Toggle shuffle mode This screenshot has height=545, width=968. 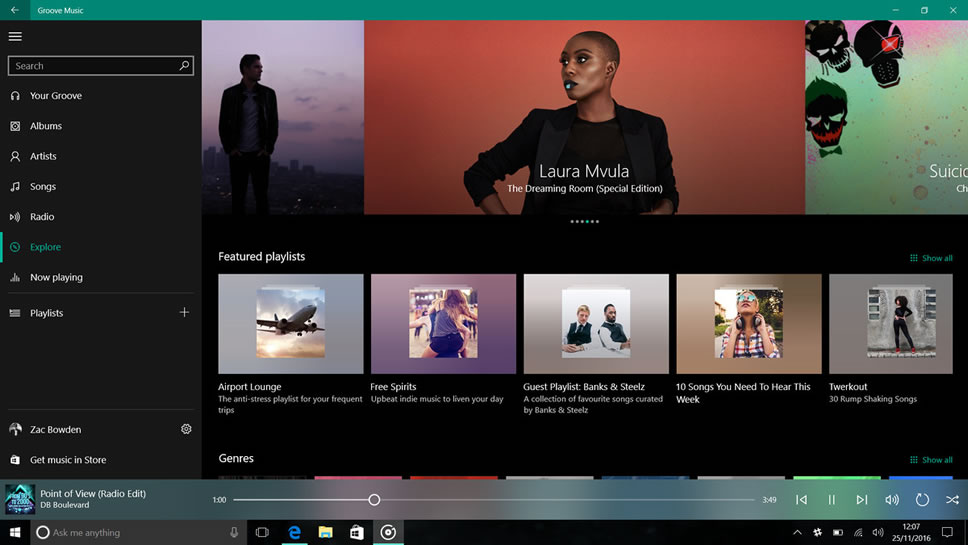coord(952,500)
